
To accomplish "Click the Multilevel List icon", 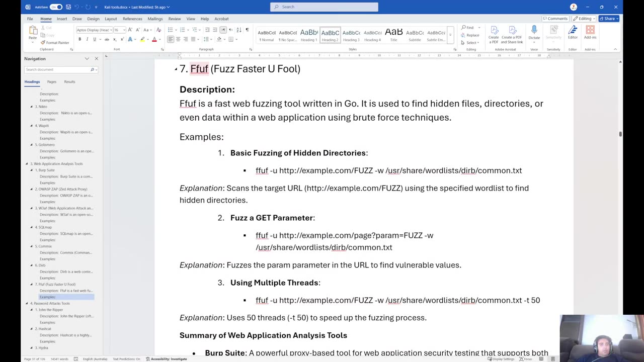I will coord(194,30).
